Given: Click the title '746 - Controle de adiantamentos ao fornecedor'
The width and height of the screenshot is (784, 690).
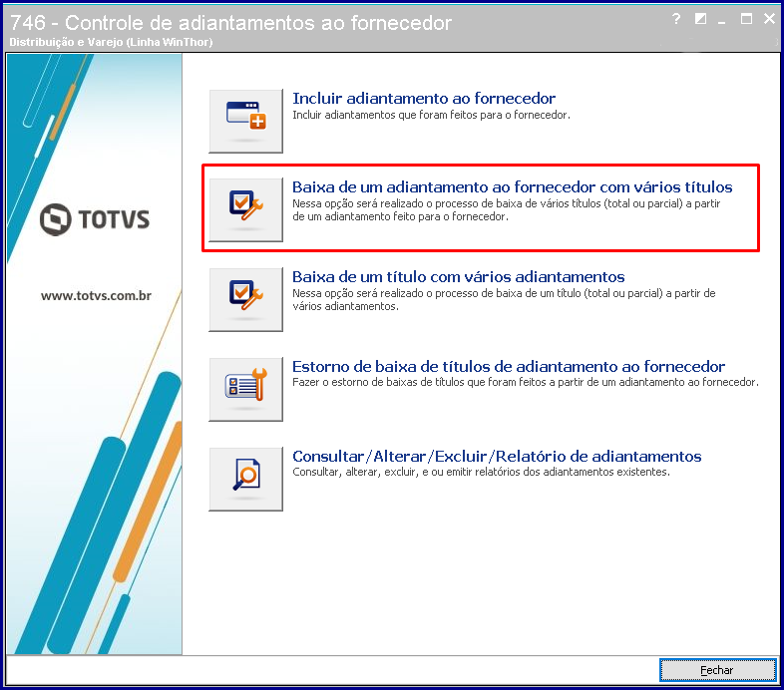Looking at the screenshot, I should 230,23.
